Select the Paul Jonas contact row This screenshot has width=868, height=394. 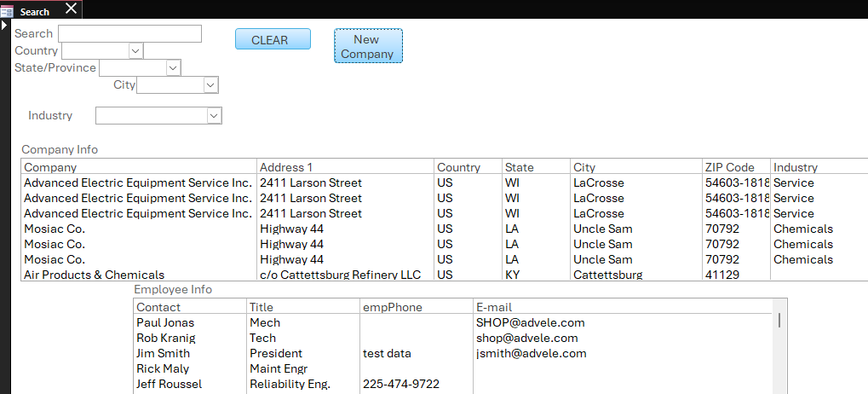(x=453, y=322)
